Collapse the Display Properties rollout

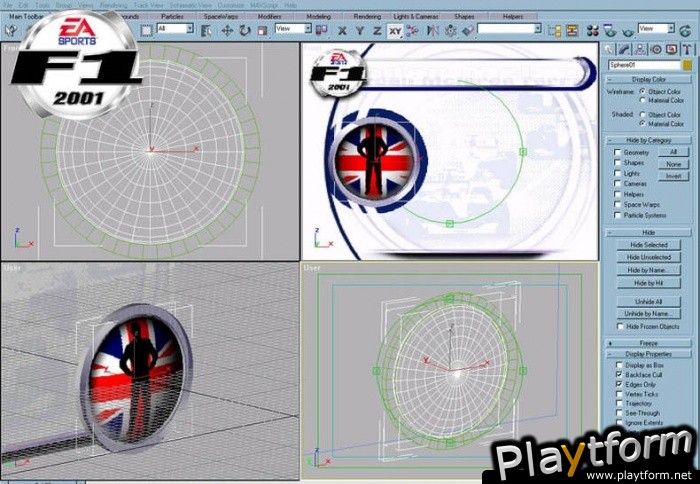coord(648,354)
